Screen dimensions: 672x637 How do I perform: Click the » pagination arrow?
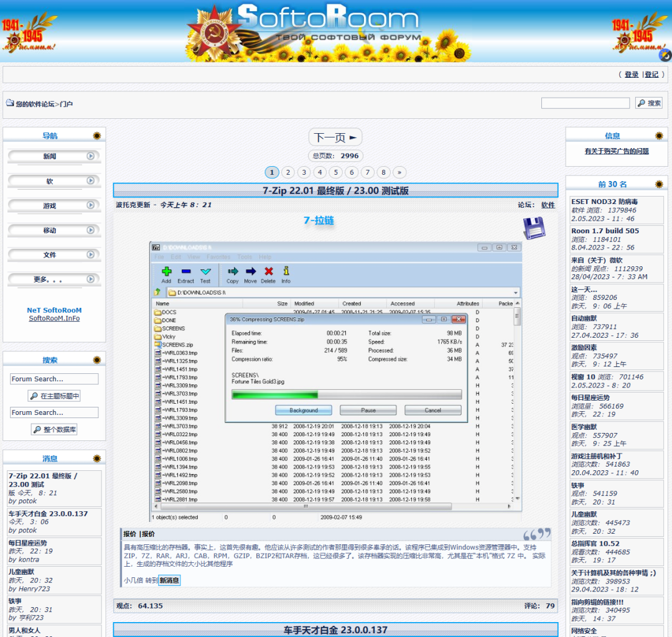click(x=399, y=172)
